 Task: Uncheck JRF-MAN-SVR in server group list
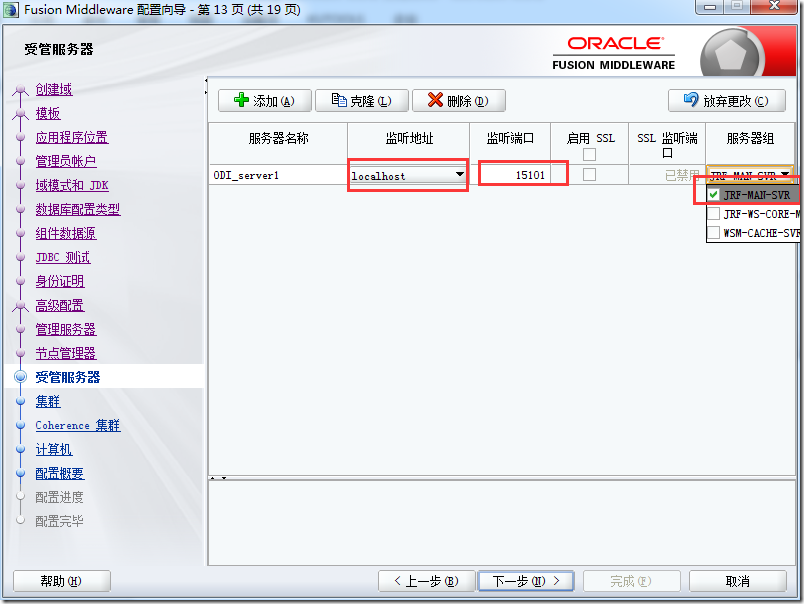pyautogui.click(x=713, y=195)
